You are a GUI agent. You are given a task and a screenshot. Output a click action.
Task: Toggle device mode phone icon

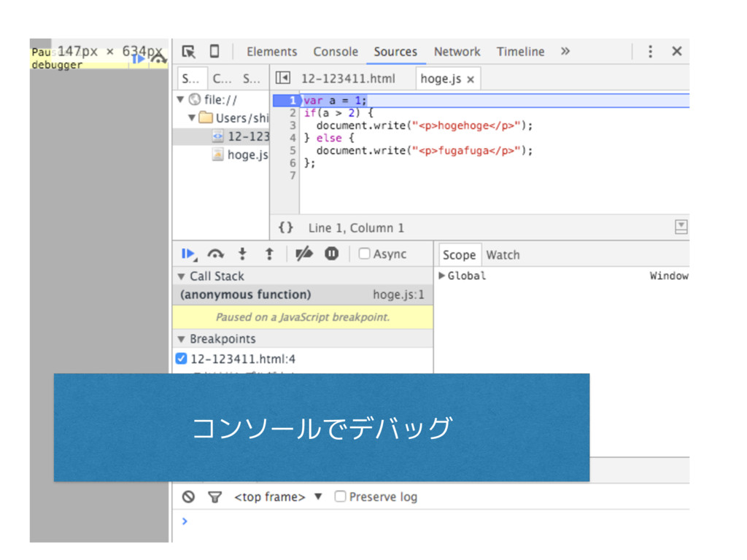tap(214, 51)
